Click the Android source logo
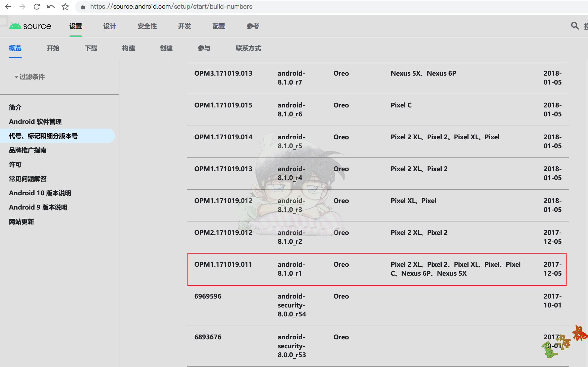Viewport: 588px width, 367px height. click(30, 26)
